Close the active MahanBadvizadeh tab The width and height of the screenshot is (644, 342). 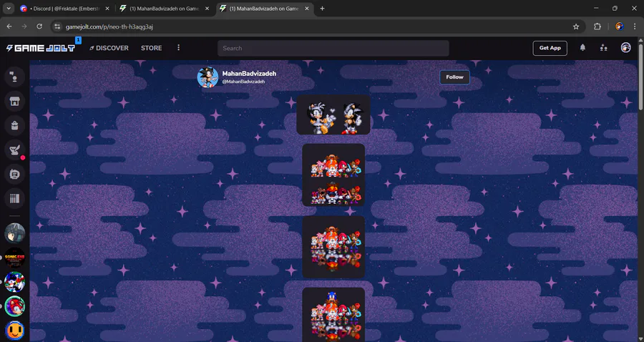307,9
